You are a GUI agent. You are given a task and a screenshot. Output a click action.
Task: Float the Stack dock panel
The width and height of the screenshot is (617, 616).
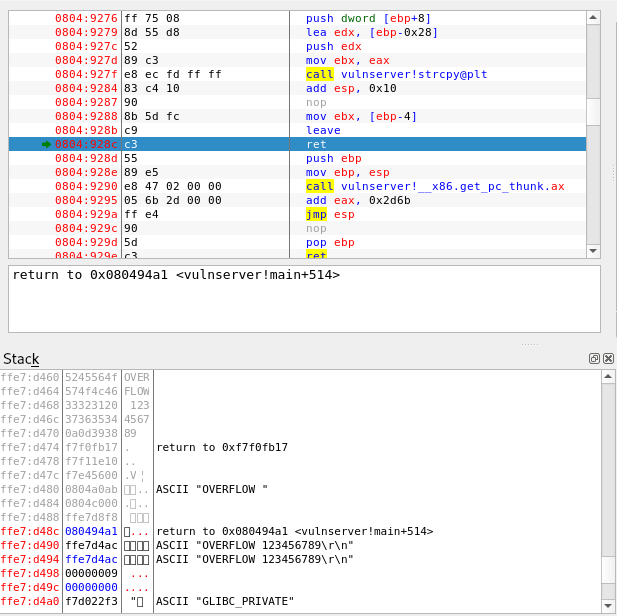594,358
